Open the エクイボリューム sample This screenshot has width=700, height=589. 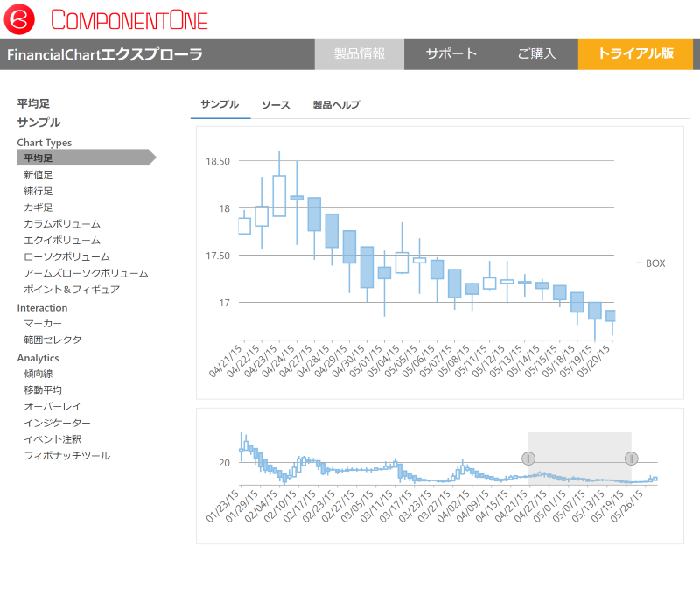[x=62, y=241]
